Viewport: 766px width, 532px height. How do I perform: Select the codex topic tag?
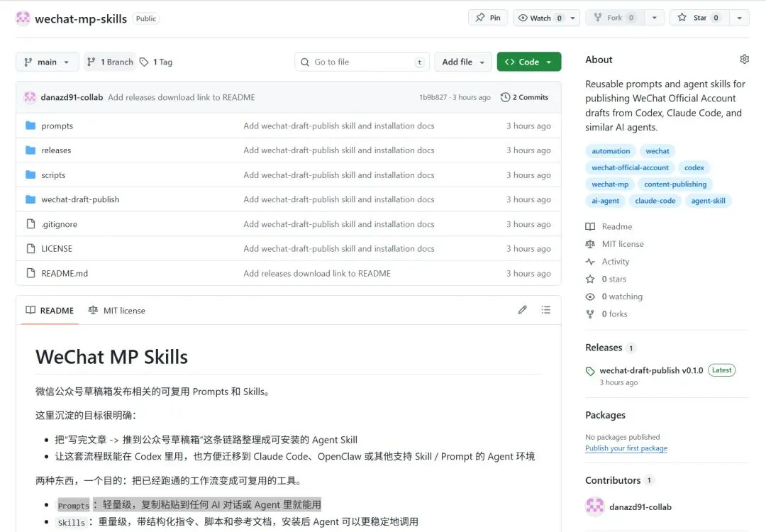point(694,167)
